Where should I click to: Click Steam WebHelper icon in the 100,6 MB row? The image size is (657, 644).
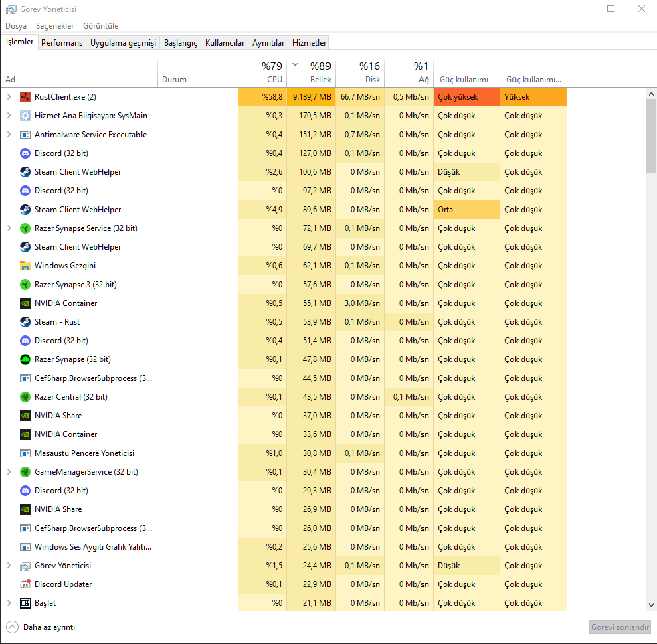(25, 172)
